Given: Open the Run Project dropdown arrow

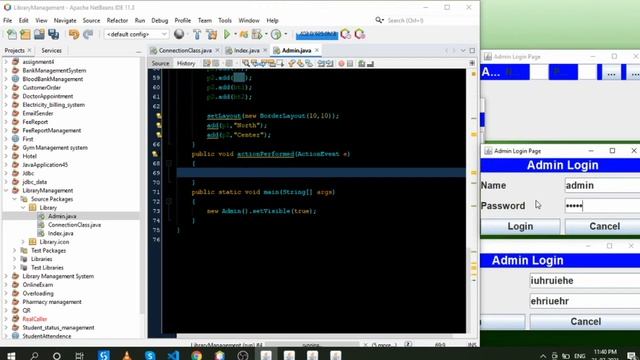Looking at the screenshot, I should (236, 34).
